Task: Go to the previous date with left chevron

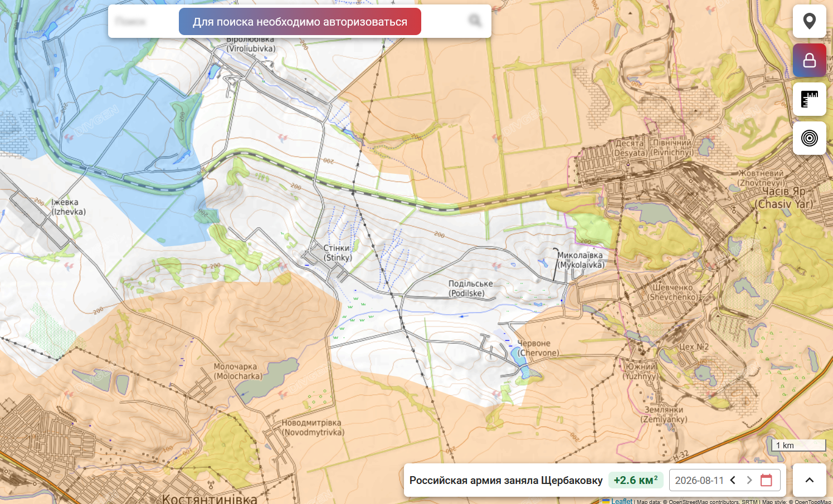Action: [x=733, y=480]
